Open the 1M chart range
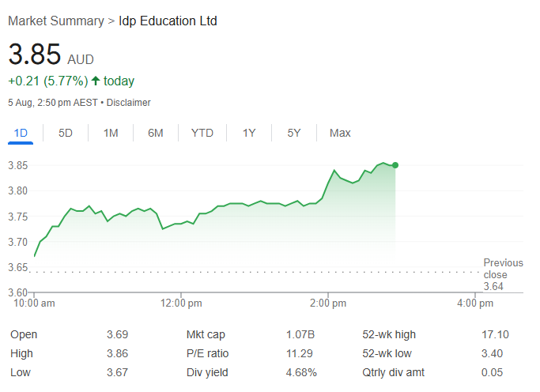Screen dimensions: 540x392 click(x=111, y=133)
